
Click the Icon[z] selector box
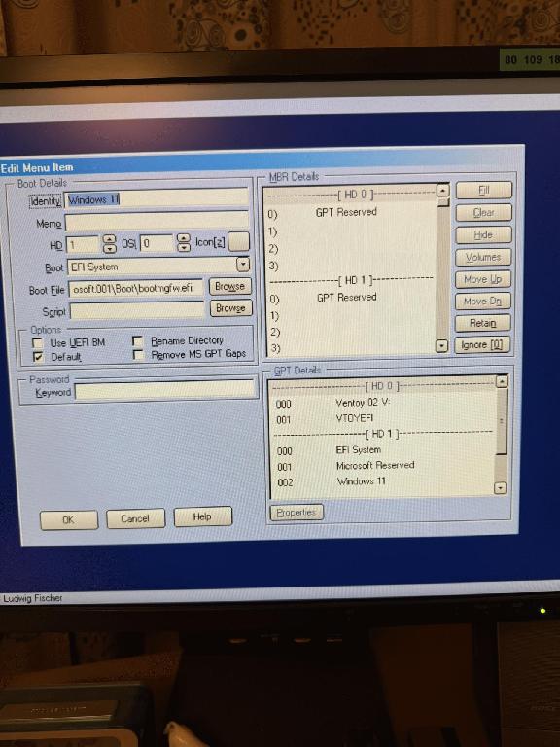(238, 241)
